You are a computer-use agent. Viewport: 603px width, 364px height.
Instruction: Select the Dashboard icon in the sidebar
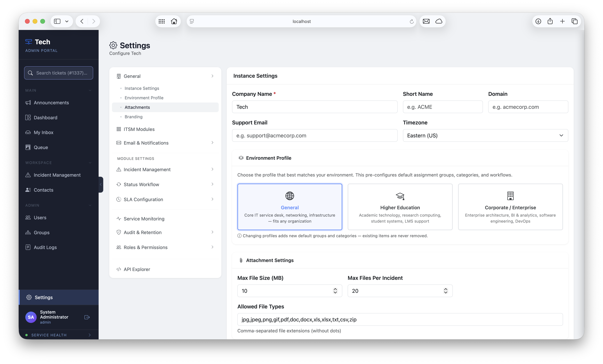(28, 117)
